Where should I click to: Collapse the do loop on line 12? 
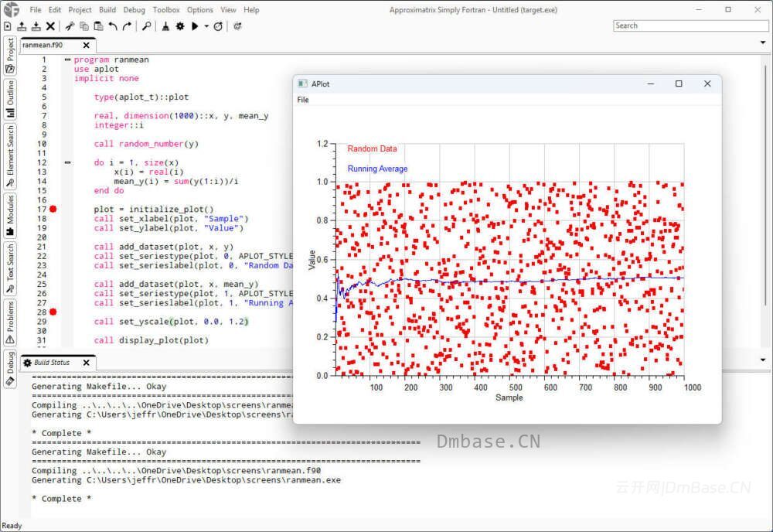point(67,162)
